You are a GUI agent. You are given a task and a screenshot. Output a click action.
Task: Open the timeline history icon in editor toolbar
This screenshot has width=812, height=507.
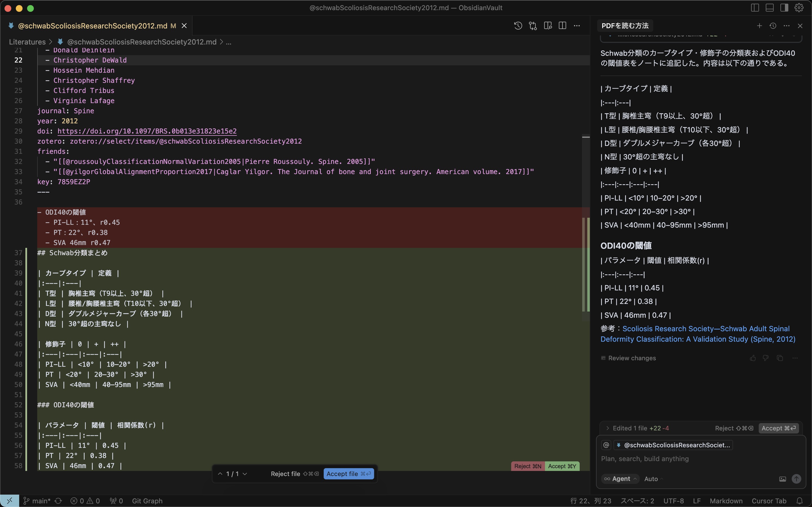(x=518, y=25)
